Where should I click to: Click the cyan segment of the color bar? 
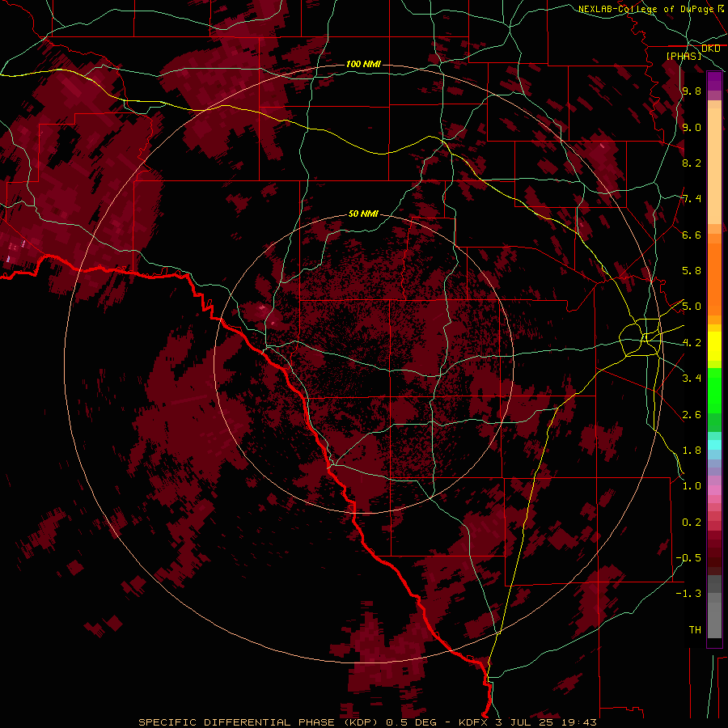pyautogui.click(x=714, y=445)
